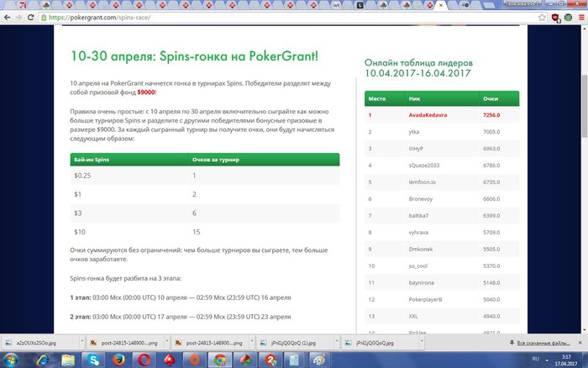588x368 pixels.
Task: Open a new tab with the new-tab button
Action: 489,5
